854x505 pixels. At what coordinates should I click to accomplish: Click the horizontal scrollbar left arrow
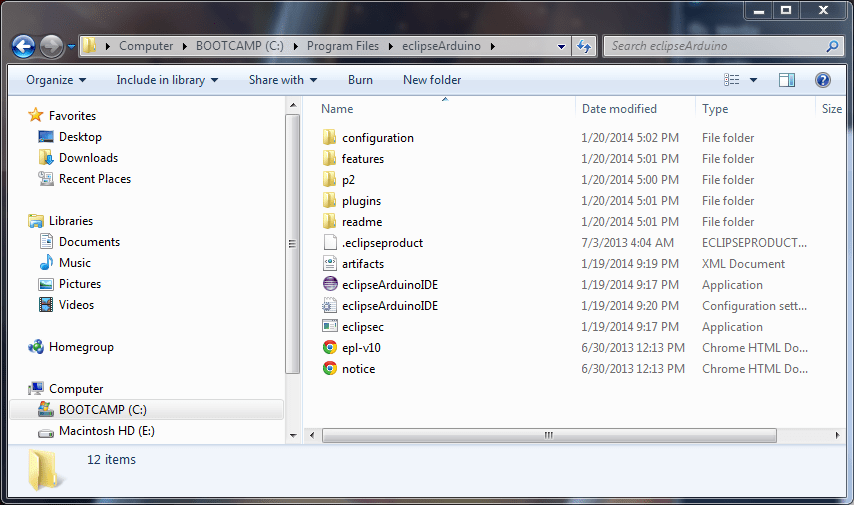point(312,435)
